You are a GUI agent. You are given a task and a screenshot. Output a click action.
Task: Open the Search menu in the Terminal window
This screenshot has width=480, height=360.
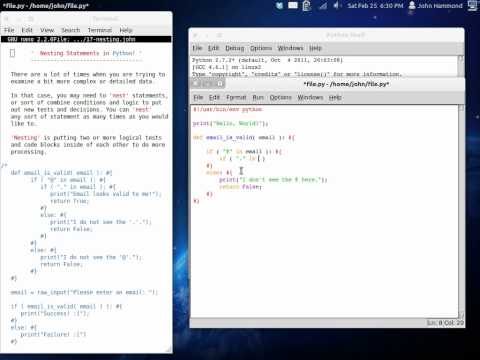(x=71, y=30)
